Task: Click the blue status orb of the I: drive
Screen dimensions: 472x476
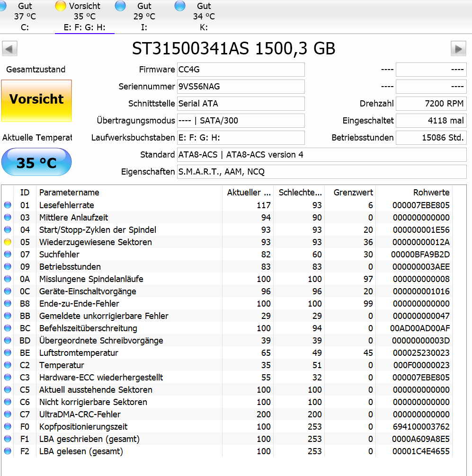Action: (120, 6)
